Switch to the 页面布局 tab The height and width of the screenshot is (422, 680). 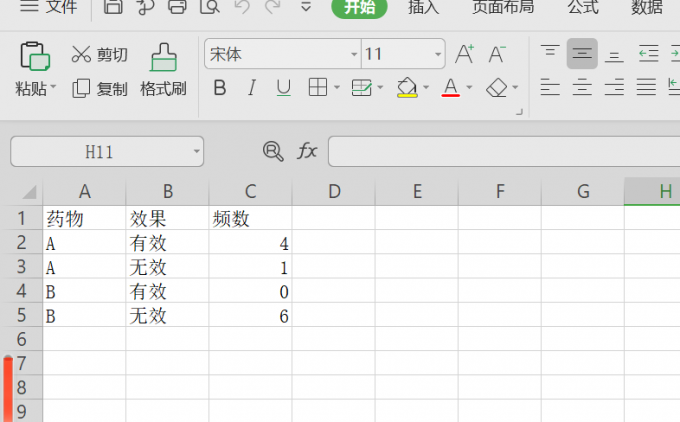[503, 7]
